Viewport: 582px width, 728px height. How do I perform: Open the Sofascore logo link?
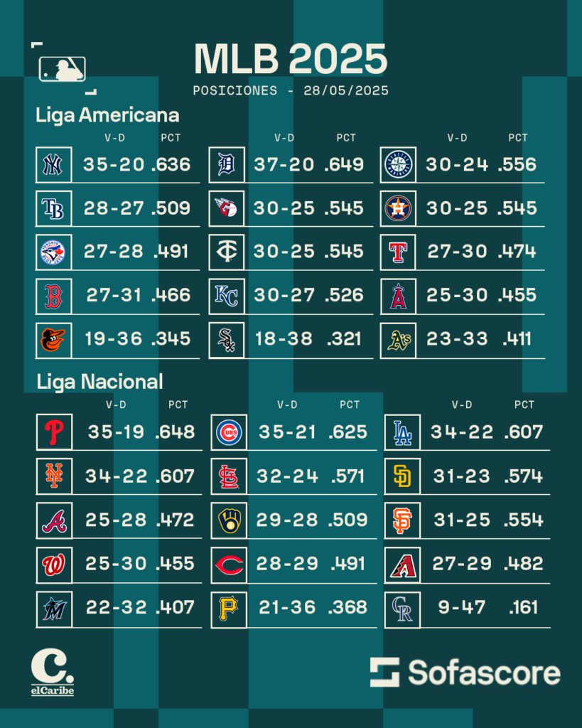coord(465,673)
